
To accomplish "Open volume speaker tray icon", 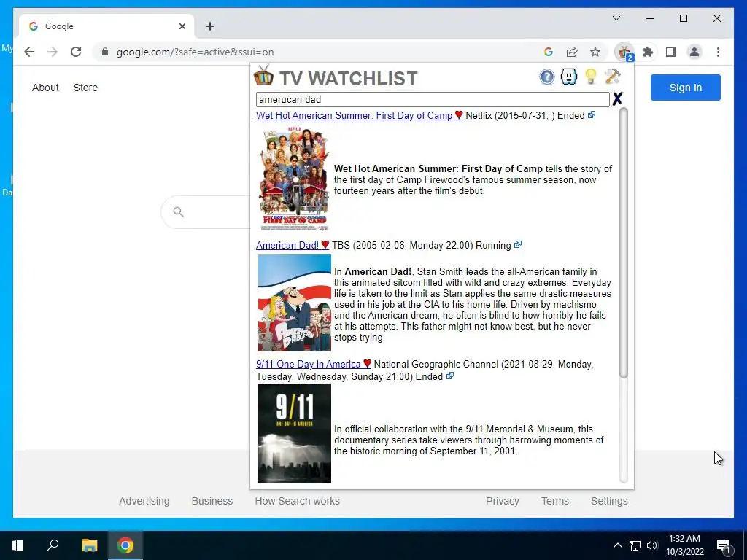I will pos(652,545).
